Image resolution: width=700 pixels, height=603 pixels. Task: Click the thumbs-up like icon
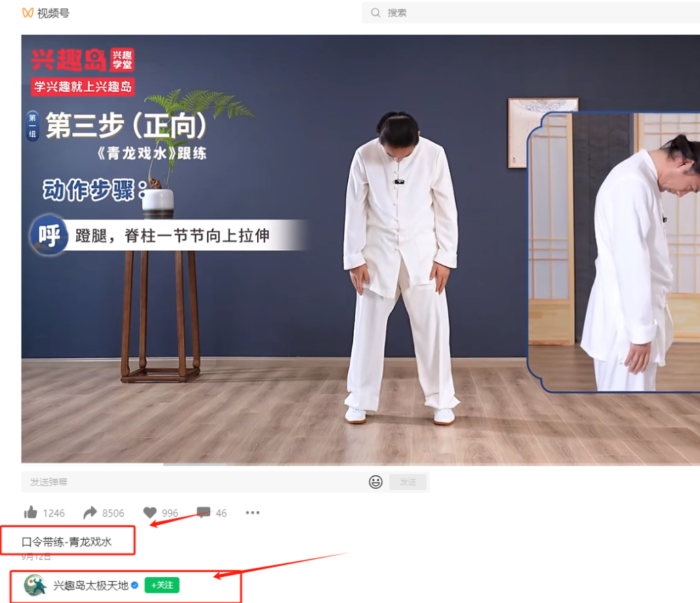[30, 513]
